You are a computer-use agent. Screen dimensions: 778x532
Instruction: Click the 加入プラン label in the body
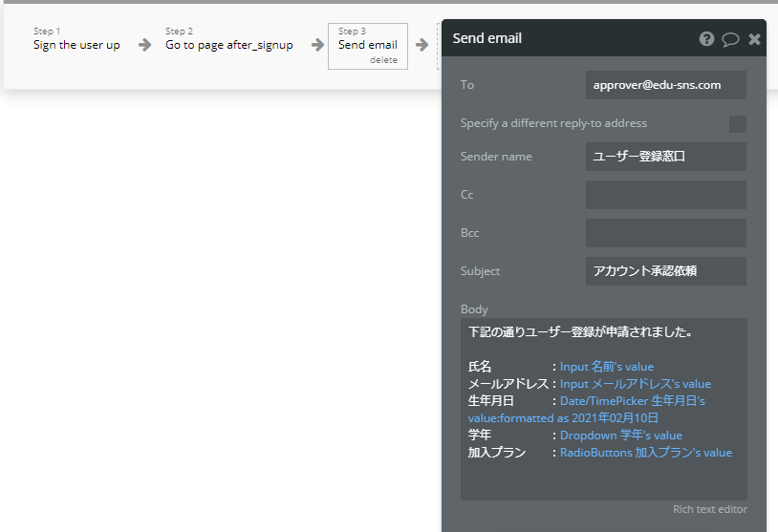pos(497,453)
